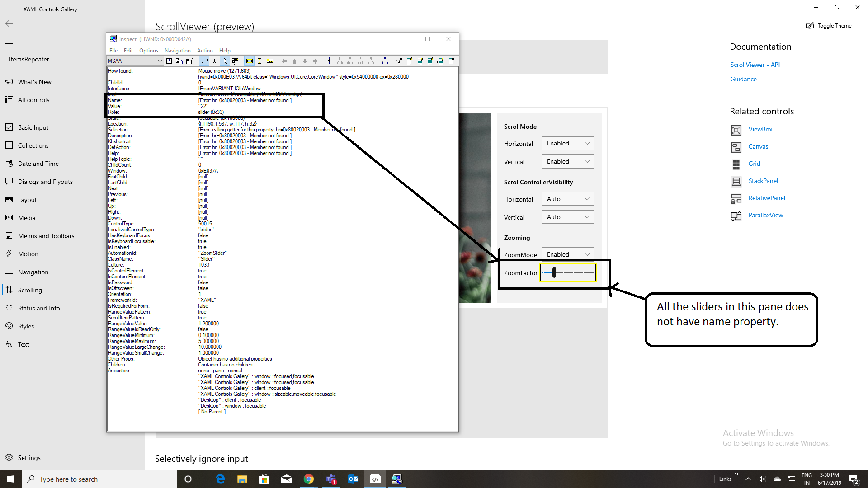868x488 pixels.
Task: Open the Scrolling section in the sidebar
Action: (30, 290)
